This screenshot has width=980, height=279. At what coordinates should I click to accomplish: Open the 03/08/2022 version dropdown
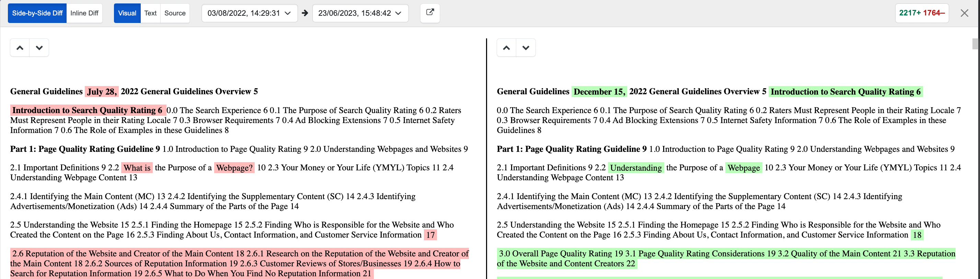(x=249, y=13)
